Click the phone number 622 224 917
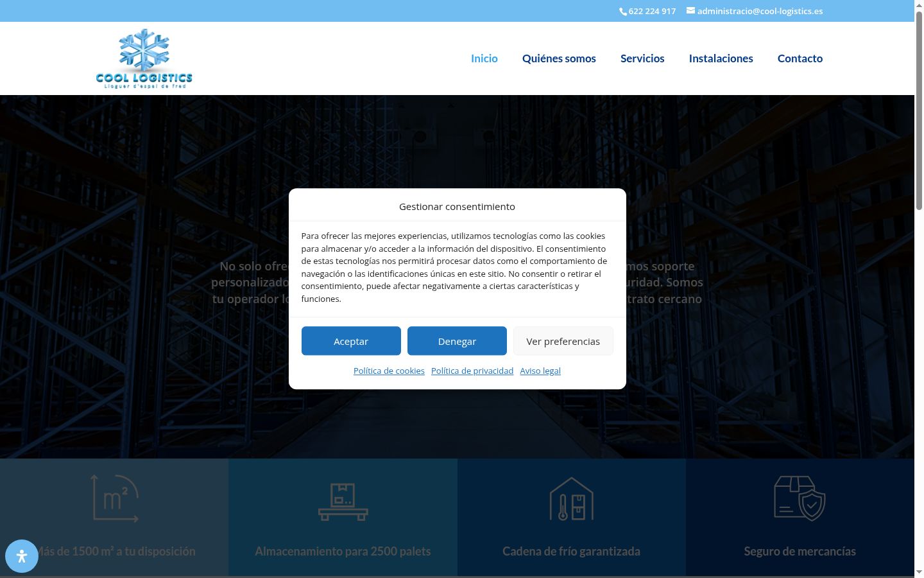Image resolution: width=924 pixels, height=578 pixels. [x=652, y=12]
